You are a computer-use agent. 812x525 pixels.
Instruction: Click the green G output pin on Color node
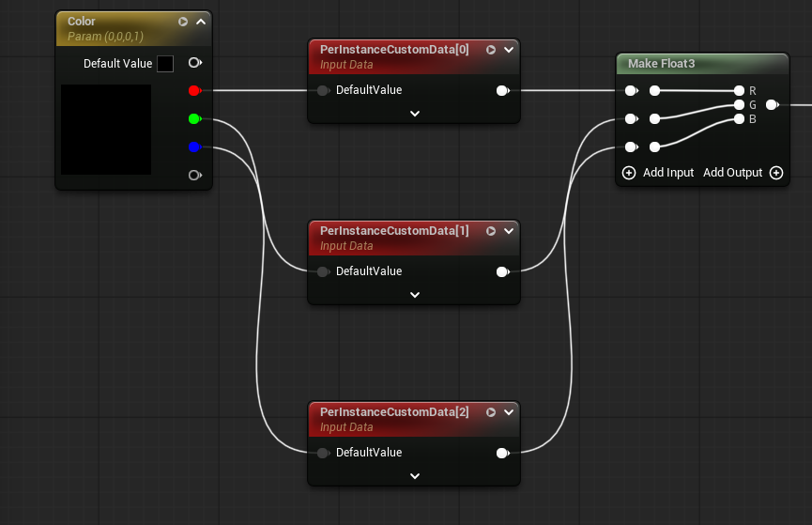coord(193,119)
